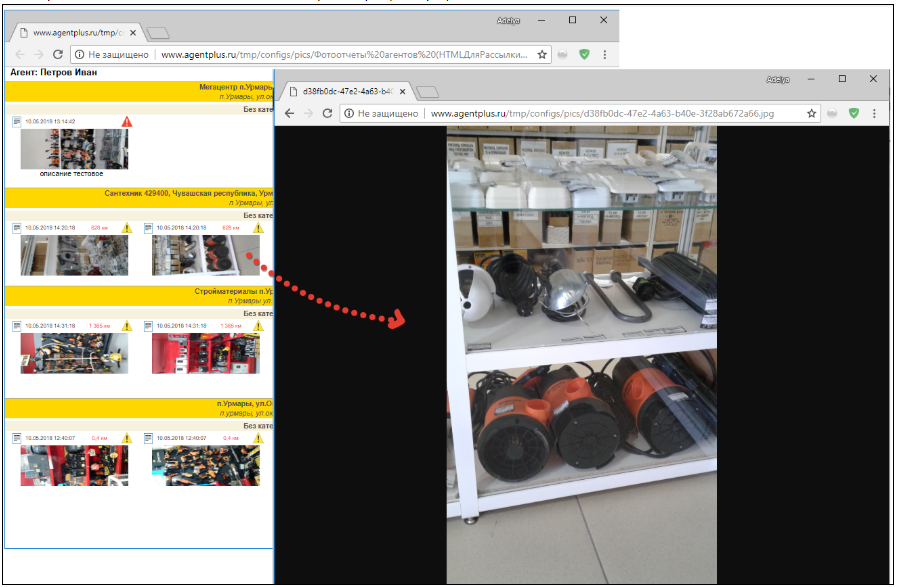The width and height of the screenshot is (900, 587).
Task: Click the warning icon above the right 12:40:07 photo
Action: pyautogui.click(x=258, y=438)
